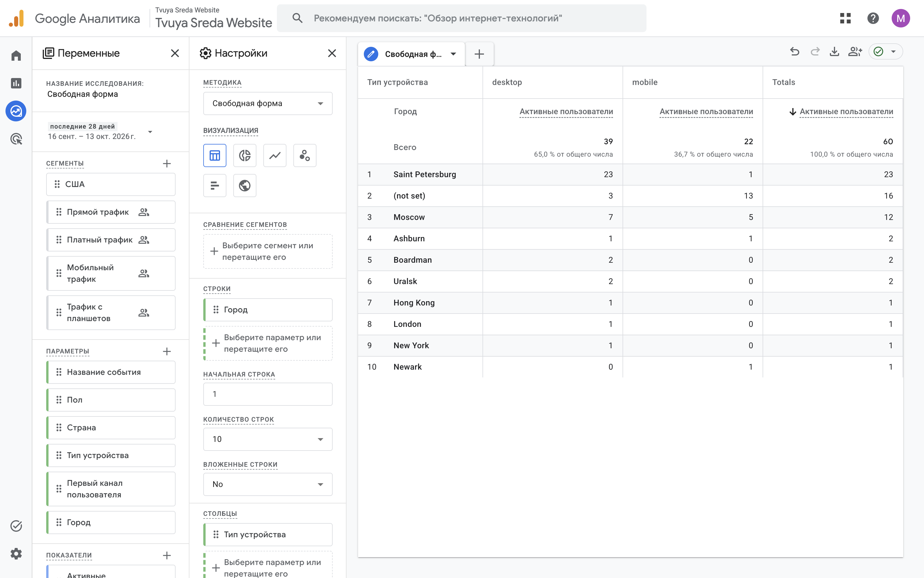Open the help question mark icon
The image size is (924, 578).
(873, 18)
